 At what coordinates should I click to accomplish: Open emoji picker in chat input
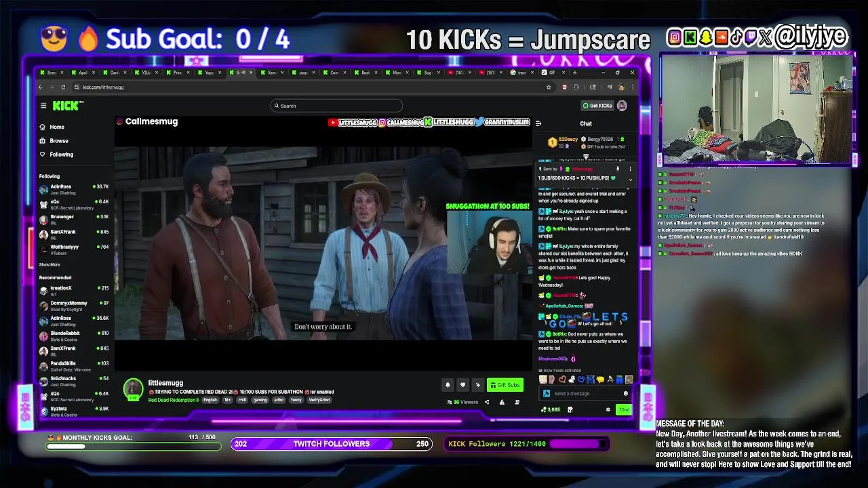click(626, 394)
